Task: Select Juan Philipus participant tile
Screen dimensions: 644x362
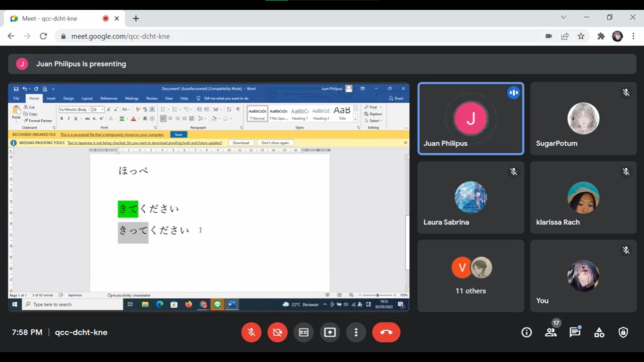Action: click(x=471, y=119)
